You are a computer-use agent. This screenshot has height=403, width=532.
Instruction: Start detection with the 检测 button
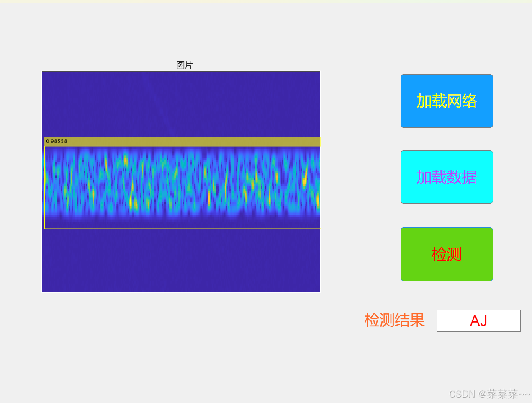(x=447, y=254)
